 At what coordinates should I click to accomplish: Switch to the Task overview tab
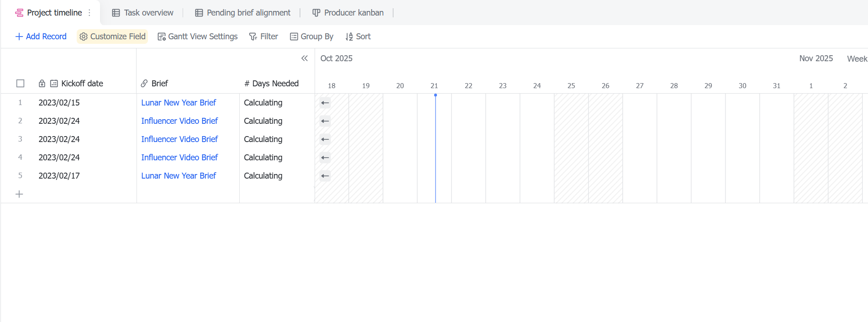[142, 13]
